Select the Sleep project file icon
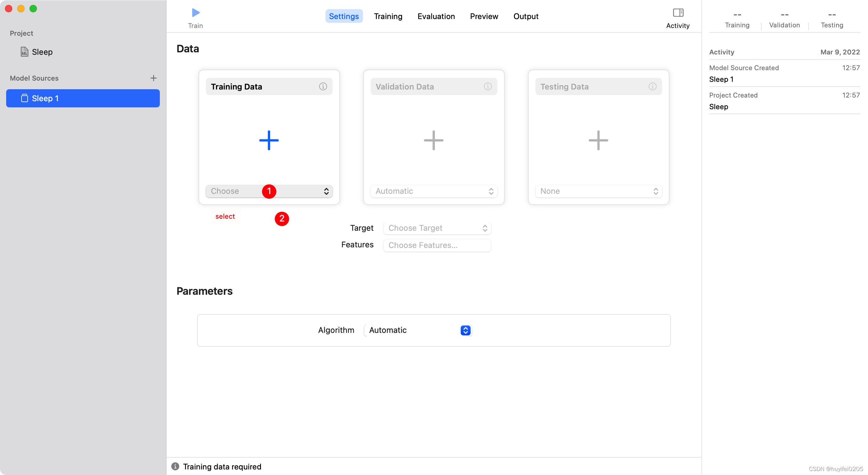 [24, 52]
